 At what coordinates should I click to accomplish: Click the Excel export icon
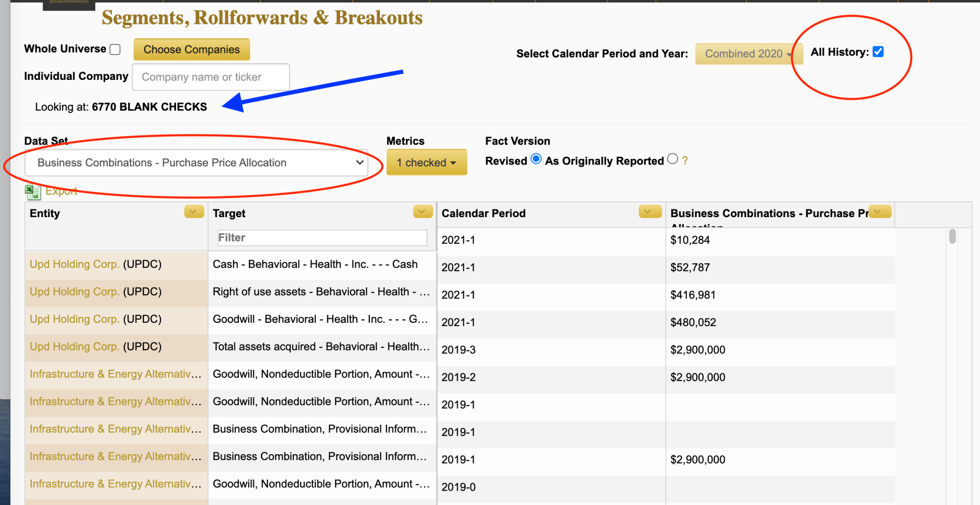(33, 192)
